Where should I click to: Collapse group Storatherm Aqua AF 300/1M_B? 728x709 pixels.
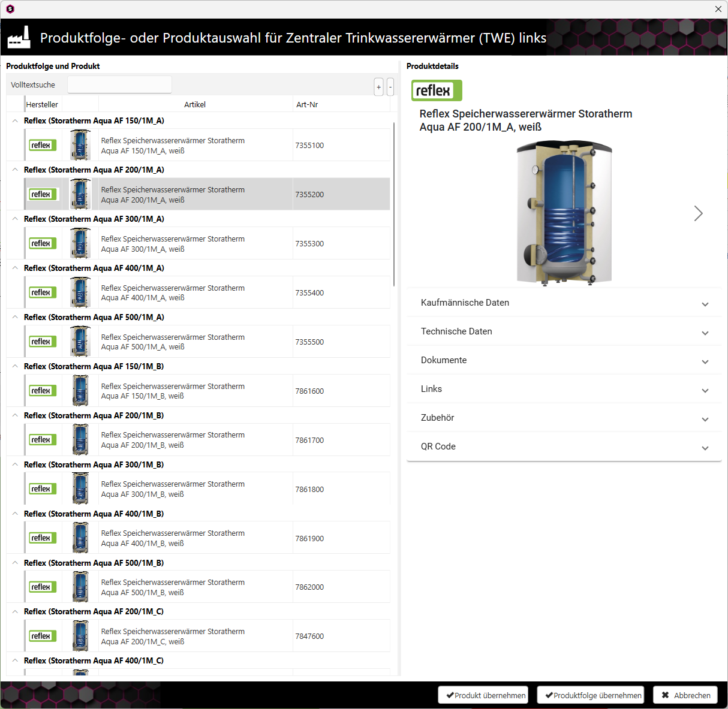(15, 464)
